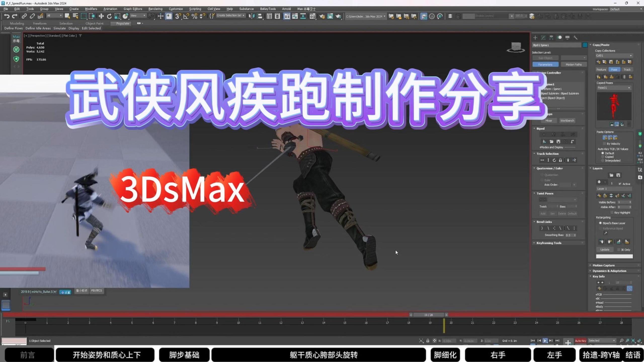
Task: Select Body Horizontal track selection icon
Action: 542,160
